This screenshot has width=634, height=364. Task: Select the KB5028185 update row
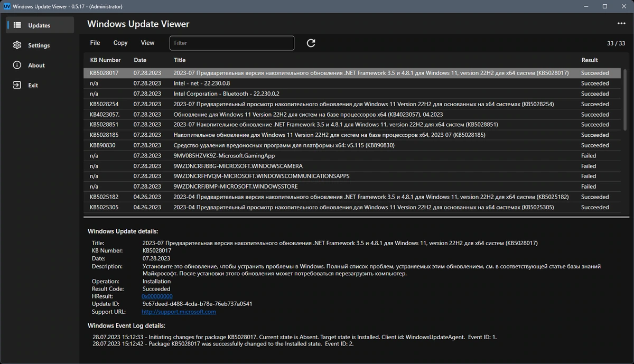[352, 135]
